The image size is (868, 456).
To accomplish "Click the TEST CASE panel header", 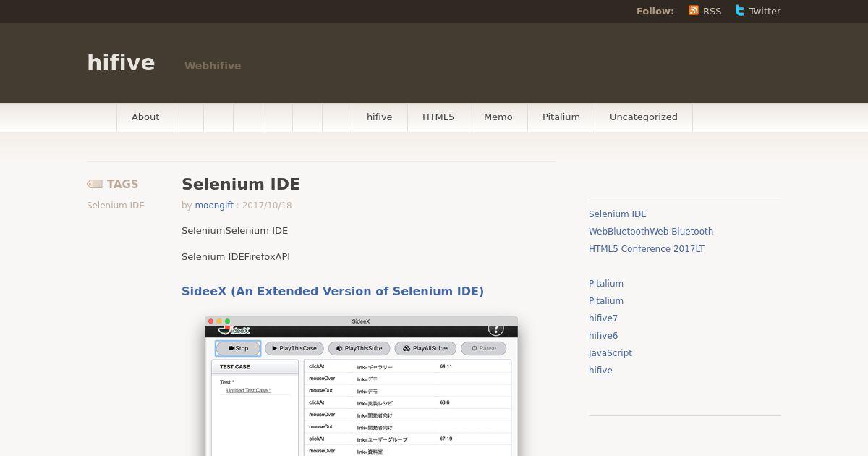I will coord(255,367).
